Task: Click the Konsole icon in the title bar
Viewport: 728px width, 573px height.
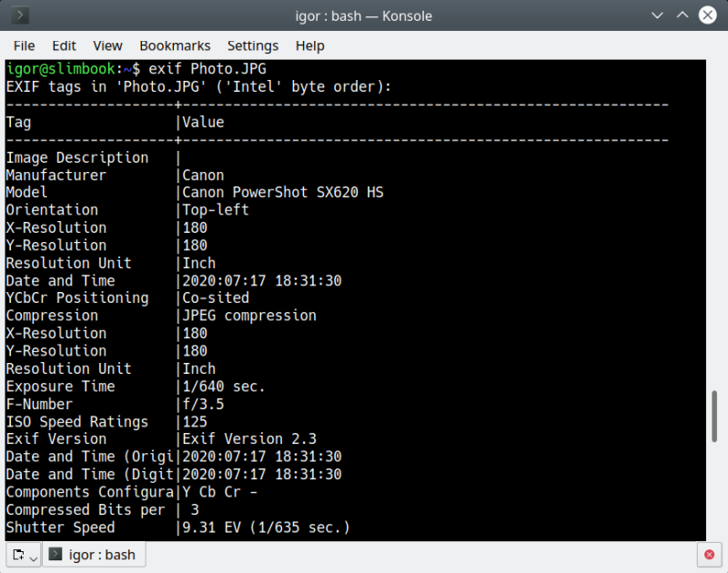Action: coord(20,15)
